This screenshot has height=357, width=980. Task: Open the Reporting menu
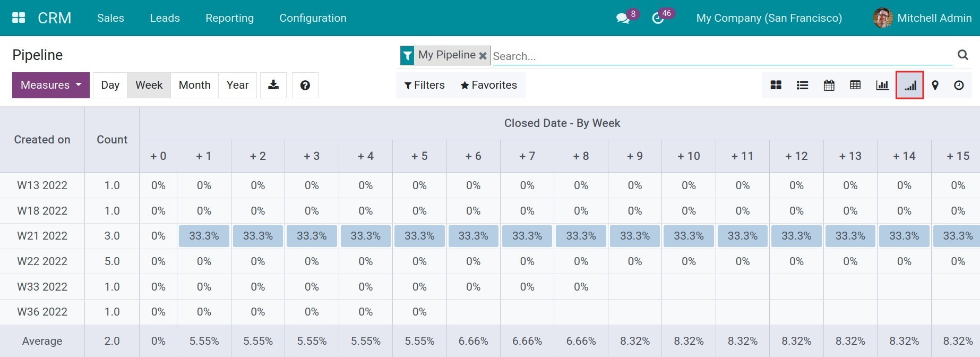point(229,18)
